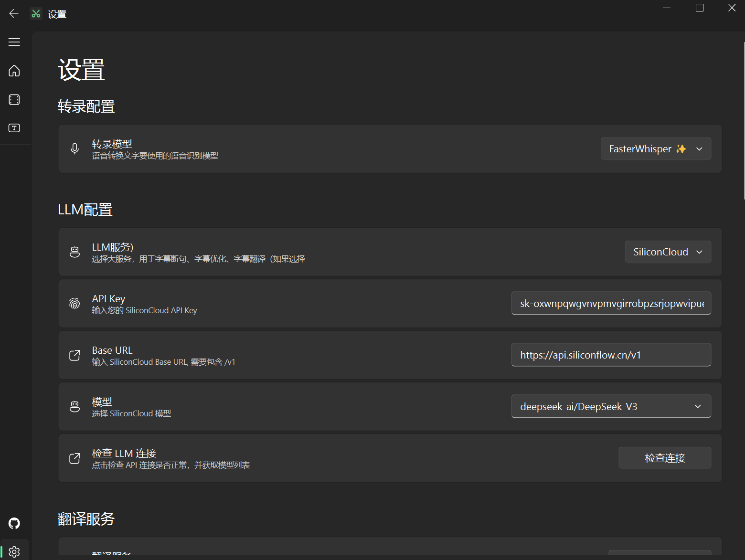This screenshot has height=560, width=745.
Task: Click the fingerprint icon beside API Key
Action: coord(74,304)
